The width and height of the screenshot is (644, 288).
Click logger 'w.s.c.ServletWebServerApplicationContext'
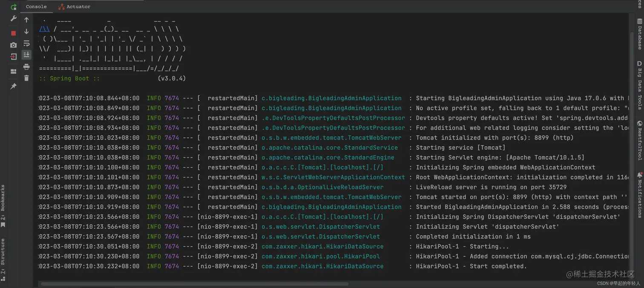[x=333, y=177]
